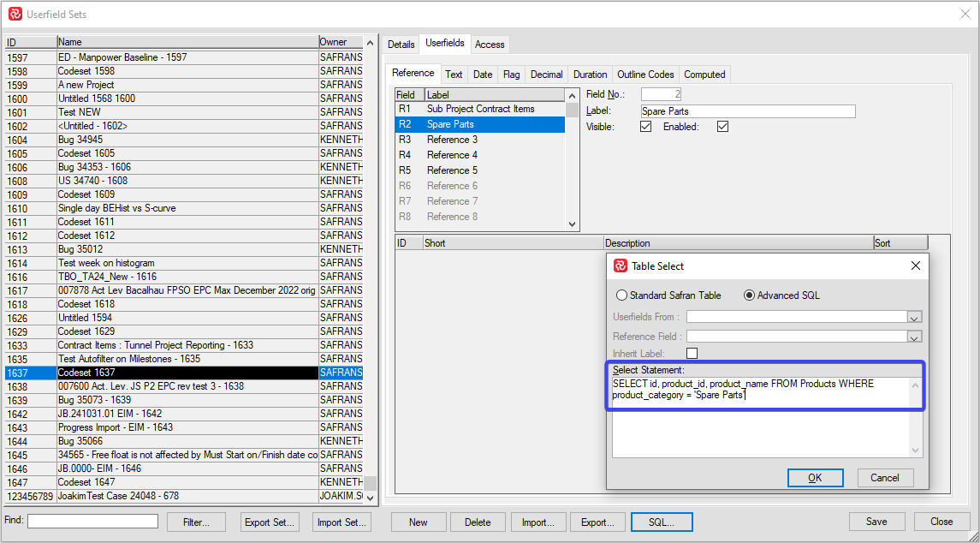The height and width of the screenshot is (543, 980).
Task: Click the Name column header in sets list
Action: tap(187, 42)
